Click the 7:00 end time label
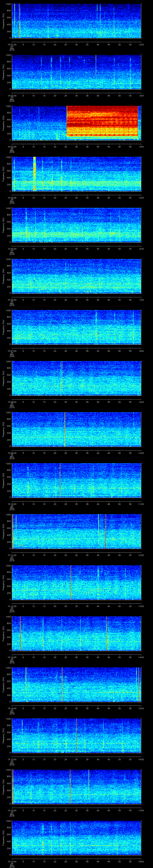The image size is (153, 868). tap(141, 300)
